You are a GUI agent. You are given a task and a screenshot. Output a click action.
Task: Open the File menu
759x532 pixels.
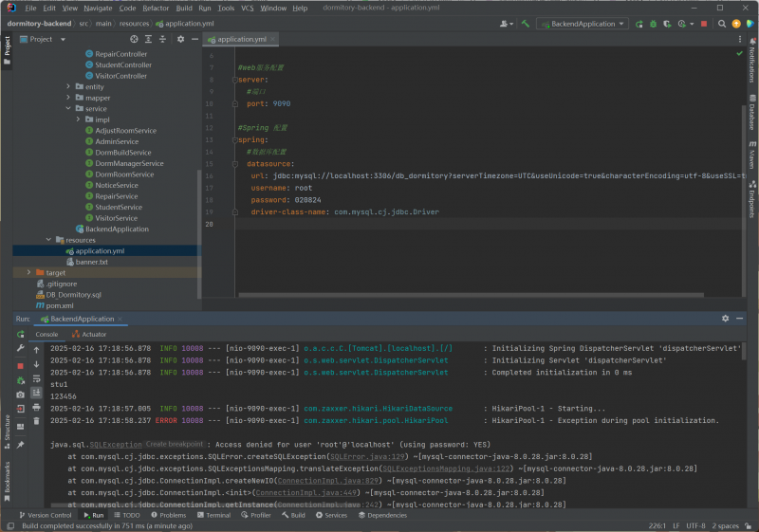30,9
